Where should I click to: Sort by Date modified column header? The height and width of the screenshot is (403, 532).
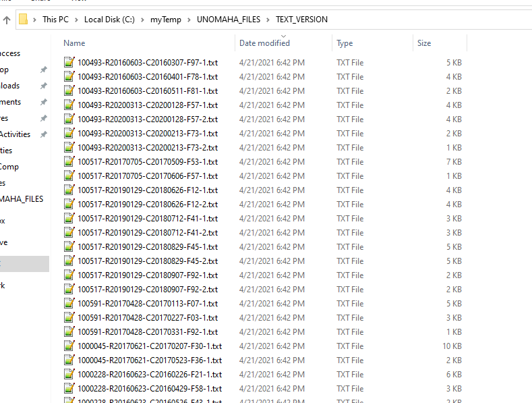tap(264, 43)
